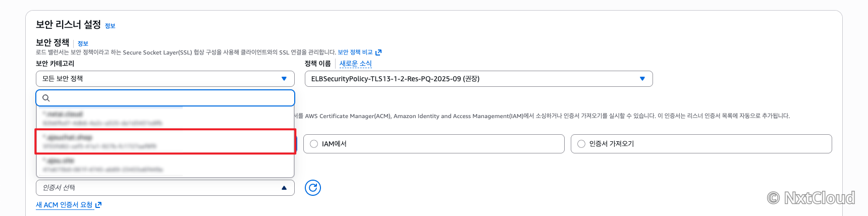The height and width of the screenshot is (216, 868).
Task: Collapse the 인증서 선택 dropdown
Action: point(165,188)
